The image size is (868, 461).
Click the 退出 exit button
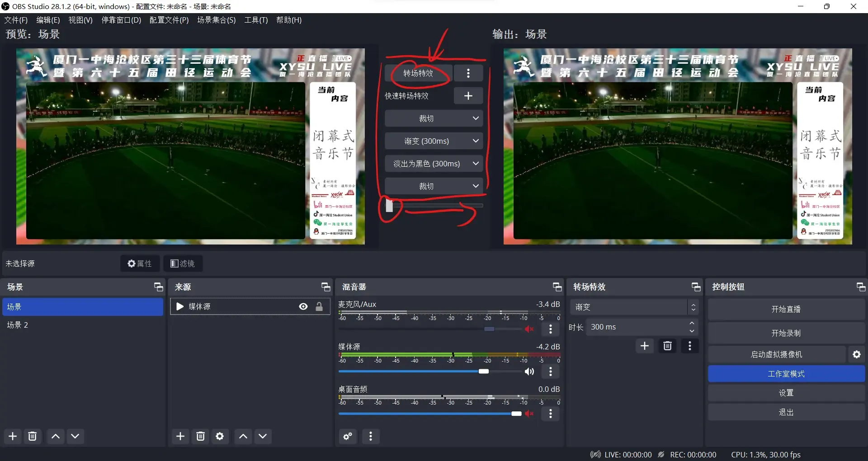[786, 412]
